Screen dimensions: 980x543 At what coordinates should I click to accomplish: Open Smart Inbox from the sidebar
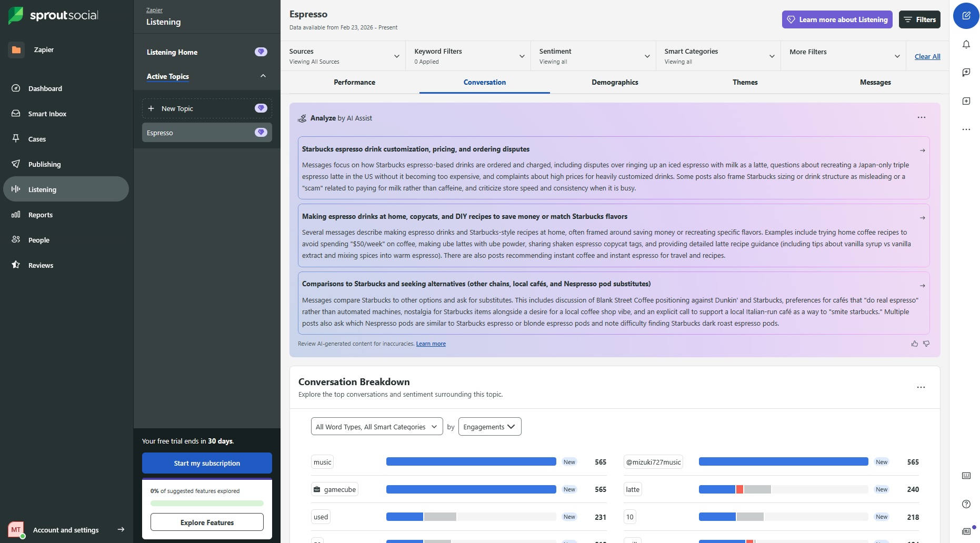tap(66, 114)
